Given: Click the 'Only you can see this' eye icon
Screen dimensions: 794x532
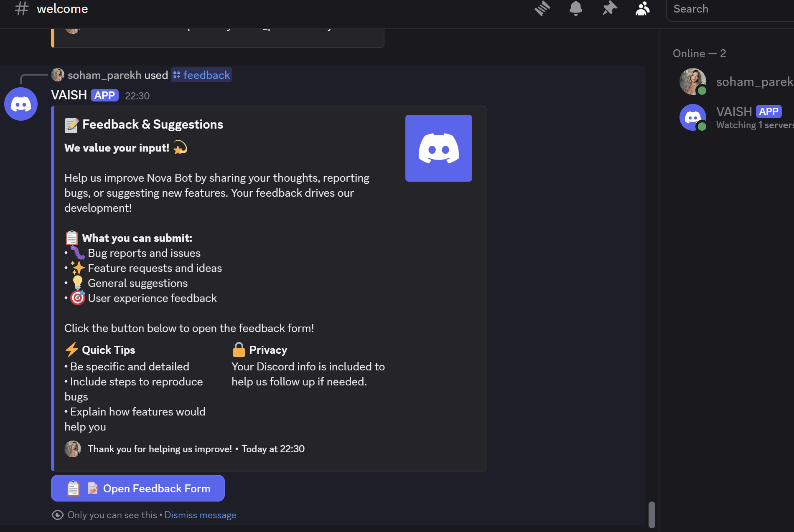Looking at the screenshot, I should tap(58, 515).
